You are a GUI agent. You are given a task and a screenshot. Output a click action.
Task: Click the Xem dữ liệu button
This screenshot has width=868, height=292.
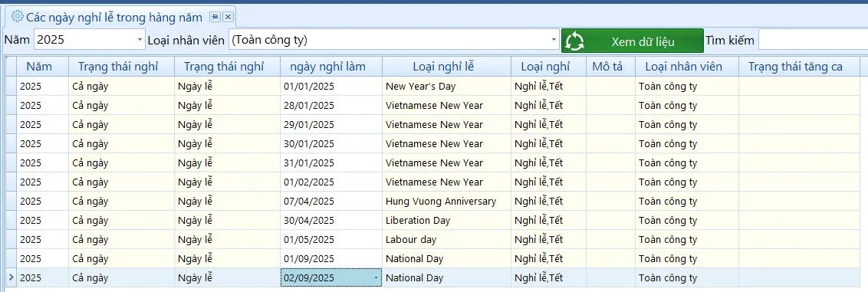(633, 41)
